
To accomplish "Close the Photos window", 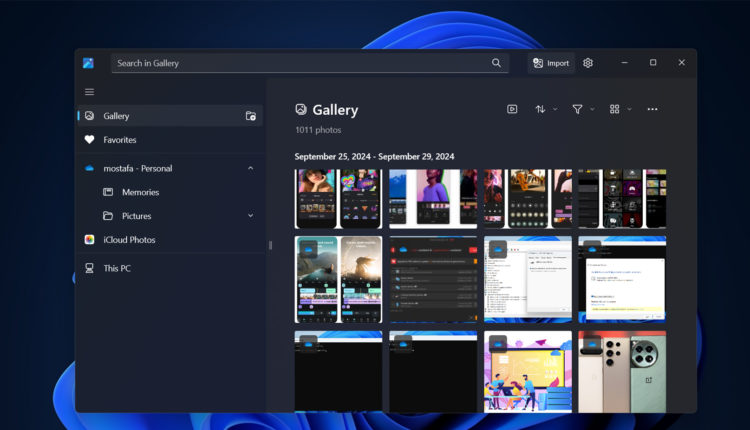I will coord(682,63).
